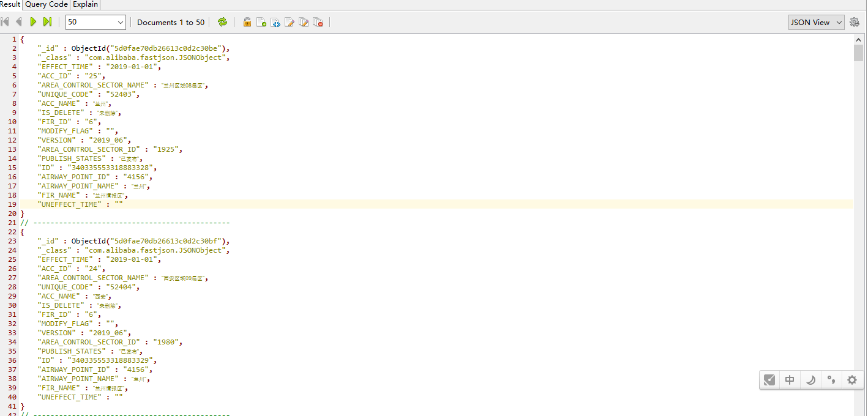Switch to the Explain tab
This screenshot has height=416, width=868.
point(85,4)
